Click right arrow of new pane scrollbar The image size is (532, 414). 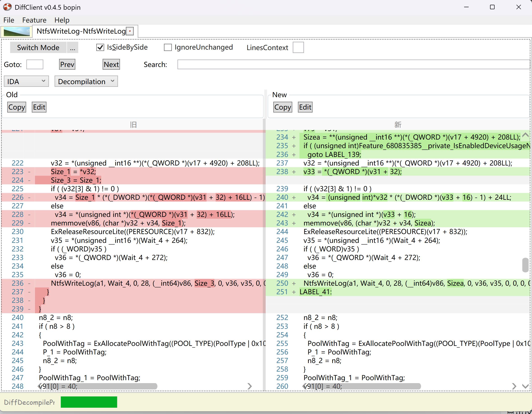(x=514, y=386)
